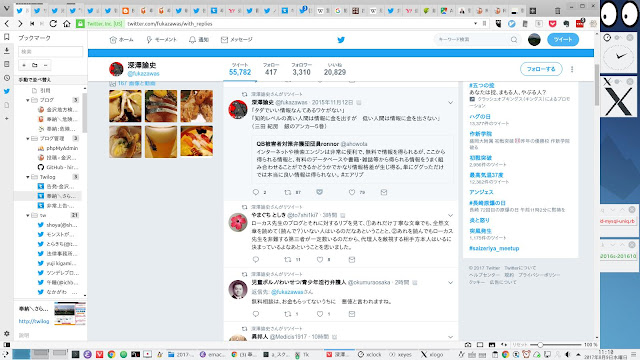Screen dimensions: 640x360
Task: Reply to the やまぐち としき tweet
Action: (256, 259)
